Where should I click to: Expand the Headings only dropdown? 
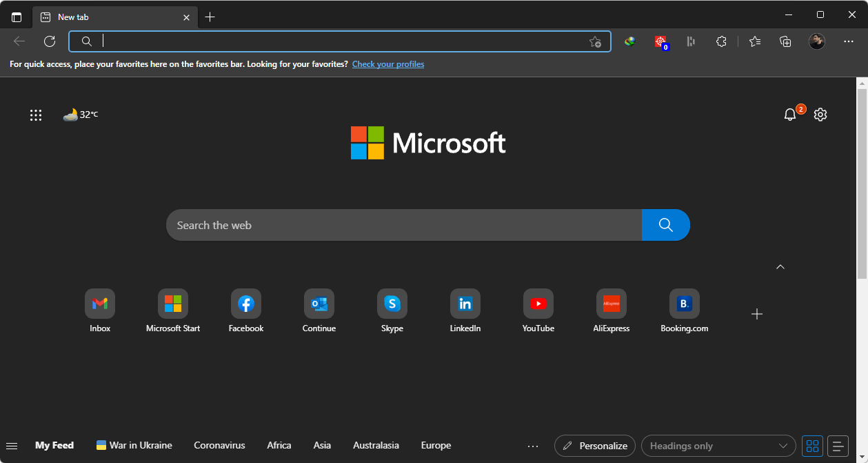click(x=718, y=446)
